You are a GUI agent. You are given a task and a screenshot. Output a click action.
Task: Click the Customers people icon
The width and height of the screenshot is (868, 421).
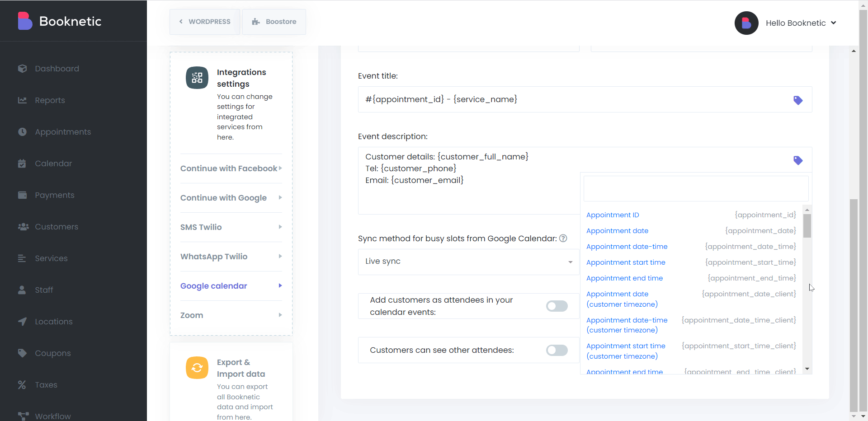tap(23, 227)
